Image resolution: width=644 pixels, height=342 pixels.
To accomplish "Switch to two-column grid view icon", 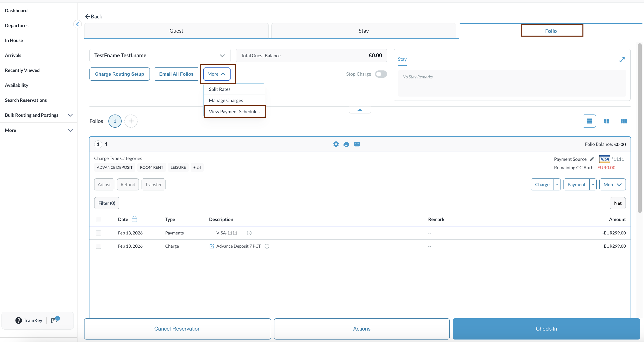I will click(606, 121).
